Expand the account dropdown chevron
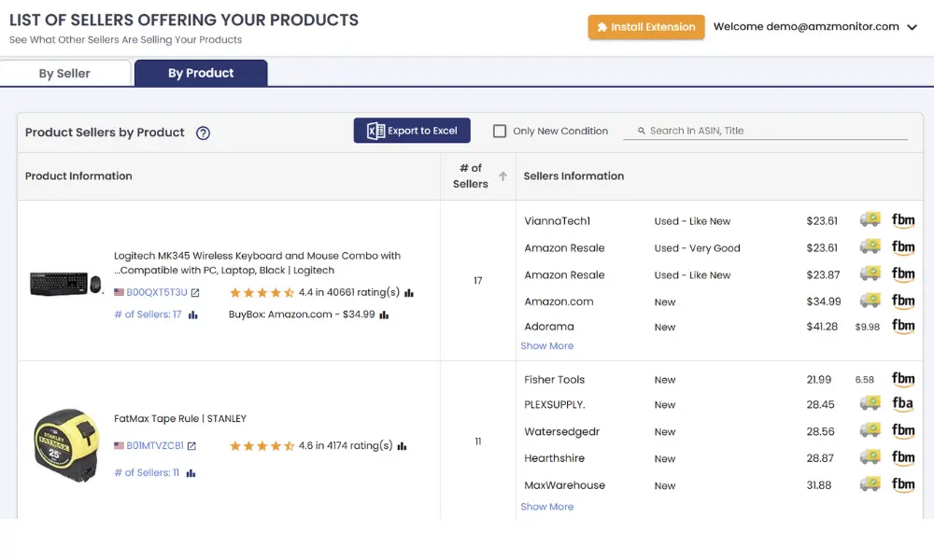The height and width of the screenshot is (560, 934). (x=912, y=27)
